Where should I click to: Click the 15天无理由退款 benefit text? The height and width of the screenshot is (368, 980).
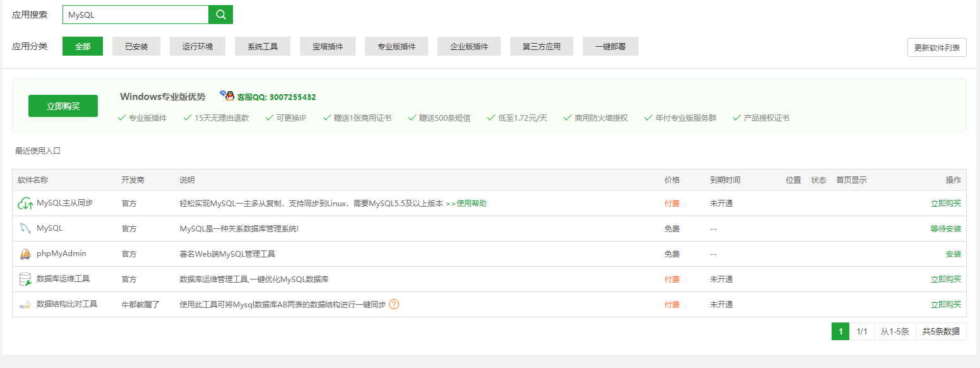point(222,118)
